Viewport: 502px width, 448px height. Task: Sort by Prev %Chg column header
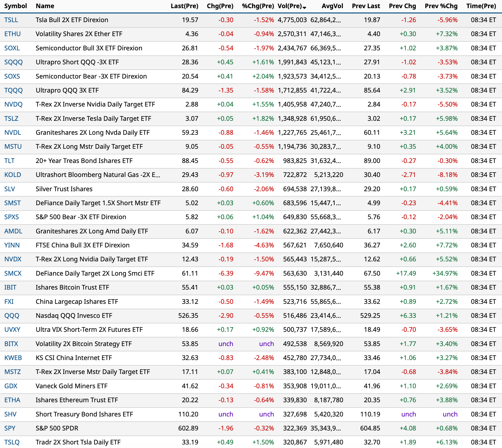click(x=441, y=6)
